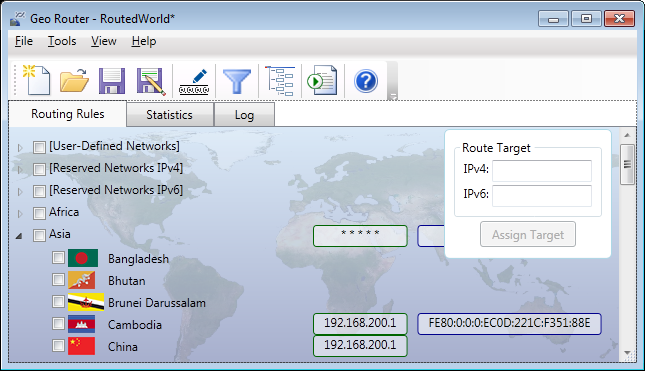Open the IP address edit tool
Viewport: 645px width, 371px height.
pyautogui.click(x=194, y=82)
